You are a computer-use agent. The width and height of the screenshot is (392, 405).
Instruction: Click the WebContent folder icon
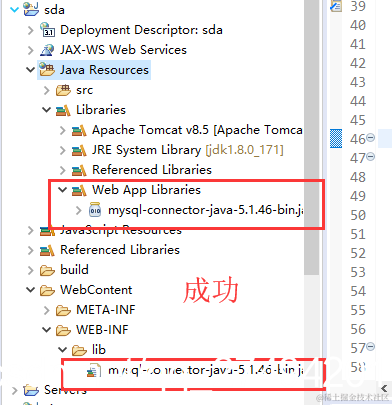[47, 290]
